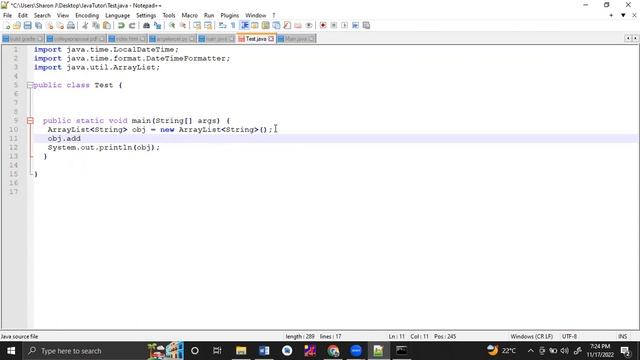This screenshot has height=360, width=640.
Task: Copy selection with the Copy icon
Action: (x=96, y=25)
